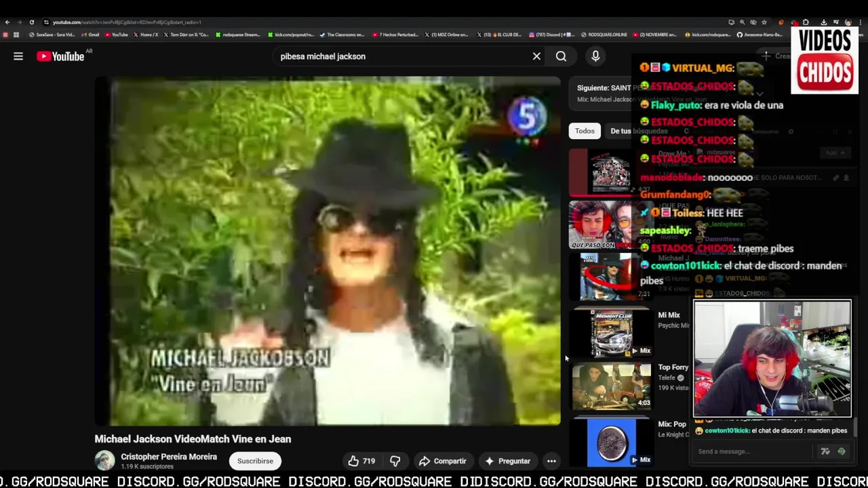The width and height of the screenshot is (868, 488).
Task: Open Mi Mix Midnight Club thumbnail
Action: [611, 332]
